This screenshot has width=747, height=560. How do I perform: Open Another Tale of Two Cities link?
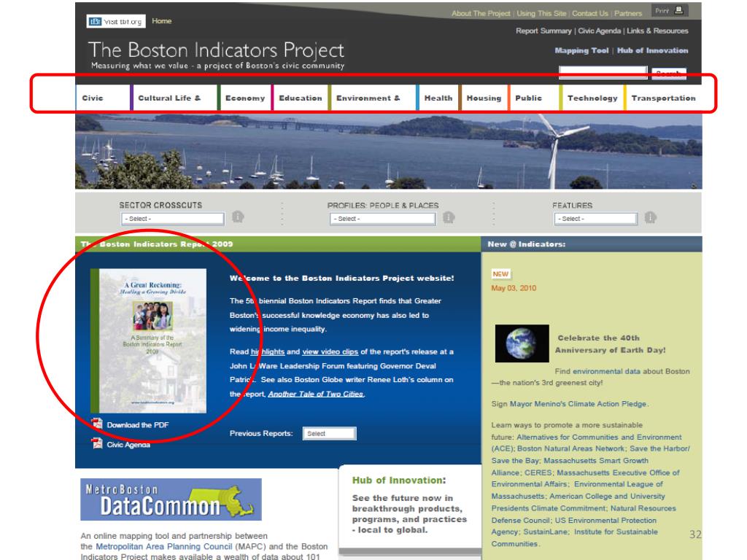click(316, 394)
